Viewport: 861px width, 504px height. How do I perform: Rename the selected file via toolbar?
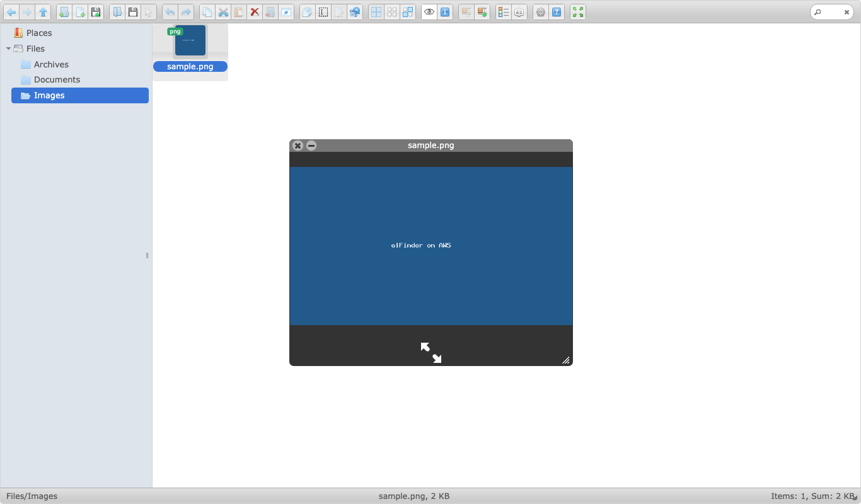click(x=323, y=12)
